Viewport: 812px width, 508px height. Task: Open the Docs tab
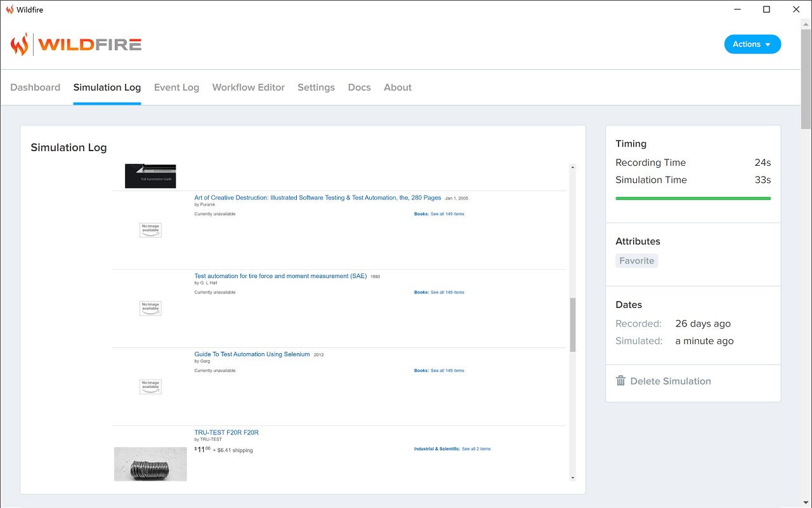click(359, 88)
